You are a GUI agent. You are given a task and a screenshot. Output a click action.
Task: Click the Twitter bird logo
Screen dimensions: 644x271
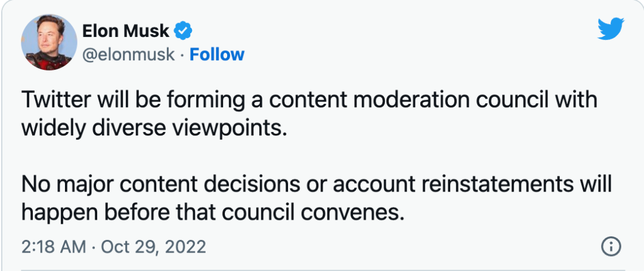point(609,29)
